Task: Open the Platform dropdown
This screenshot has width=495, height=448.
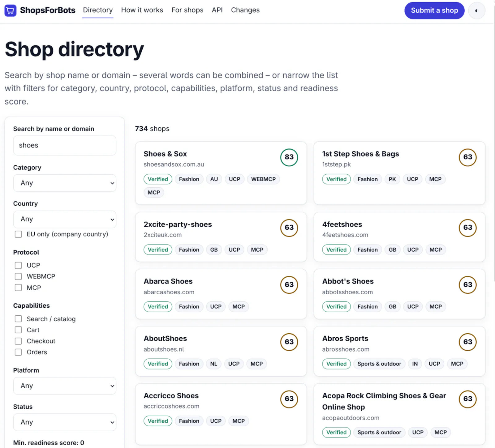Action: point(65,386)
